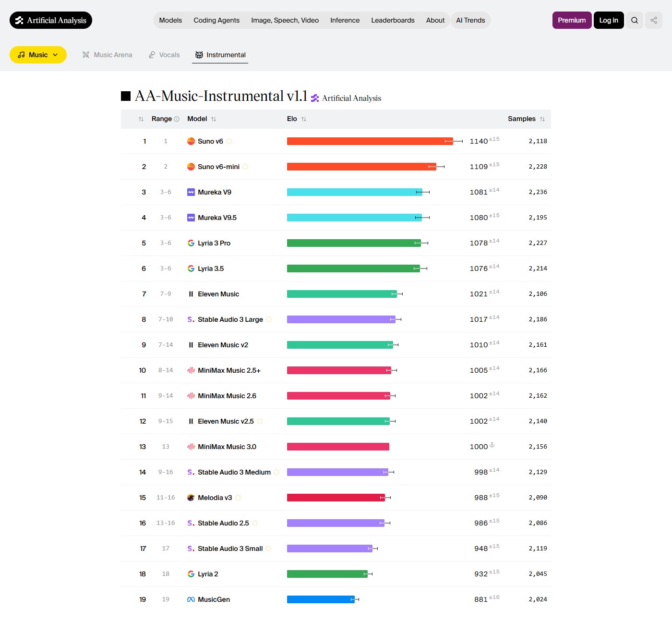This screenshot has height=634, width=672.
Task: Click the MiniMax Music 2.5+ logo
Action: coord(191,370)
